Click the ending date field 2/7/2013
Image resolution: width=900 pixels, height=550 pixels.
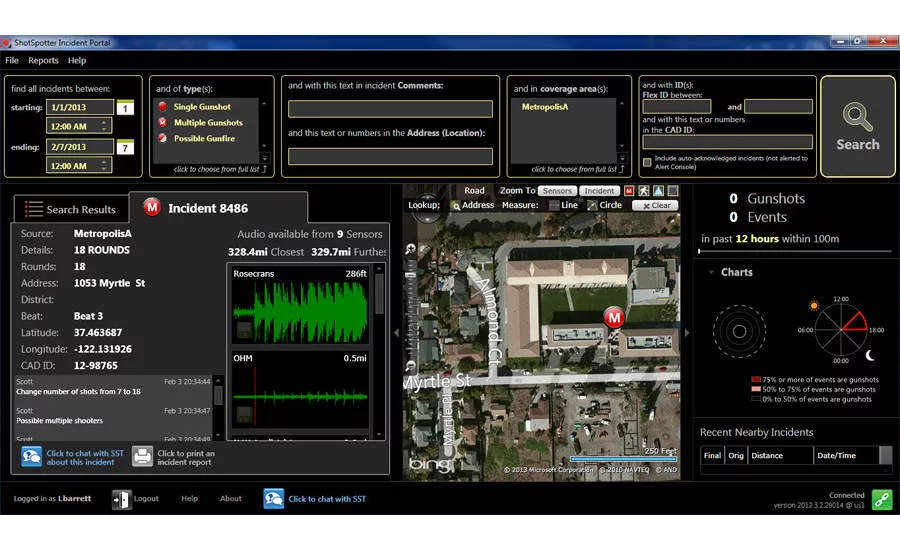[x=79, y=147]
